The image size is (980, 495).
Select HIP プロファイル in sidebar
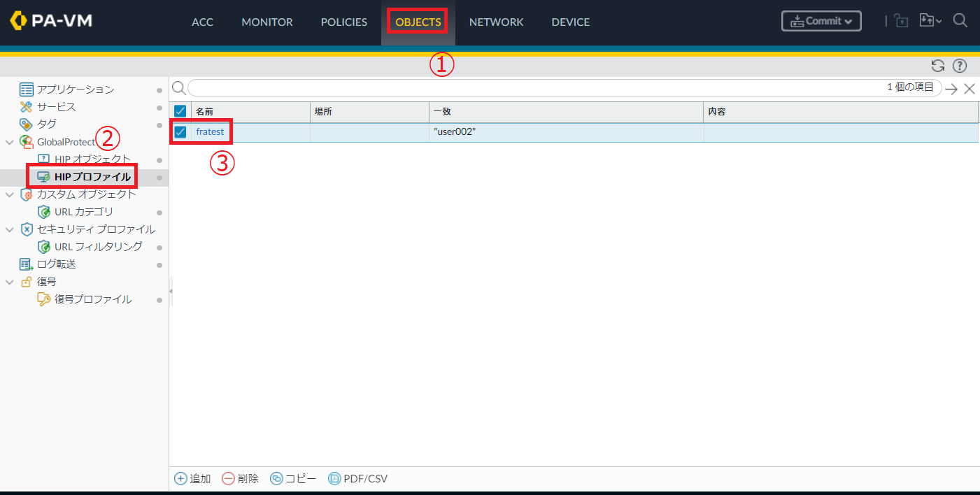92,177
